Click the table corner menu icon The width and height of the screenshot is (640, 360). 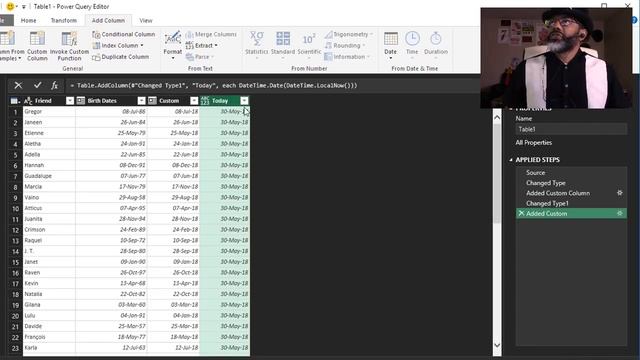point(15,101)
